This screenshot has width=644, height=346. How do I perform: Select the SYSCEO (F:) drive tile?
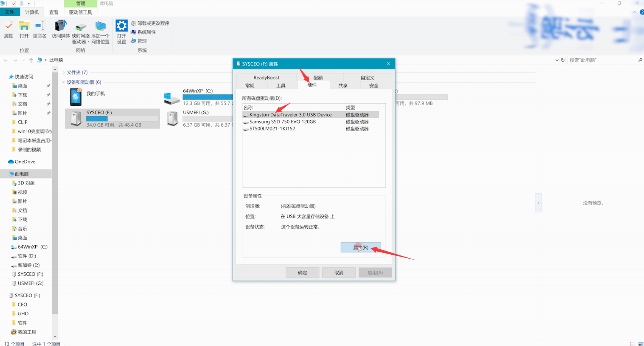(112, 119)
